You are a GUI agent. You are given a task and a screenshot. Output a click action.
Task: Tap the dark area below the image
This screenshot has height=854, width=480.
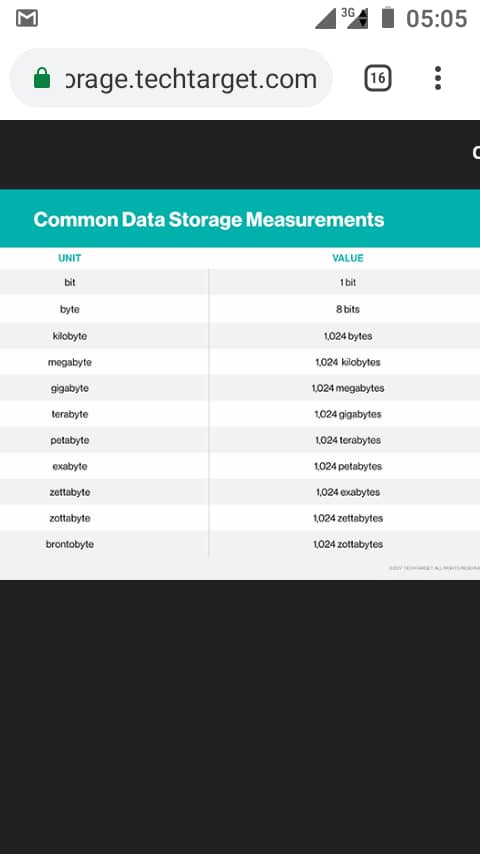[240, 717]
